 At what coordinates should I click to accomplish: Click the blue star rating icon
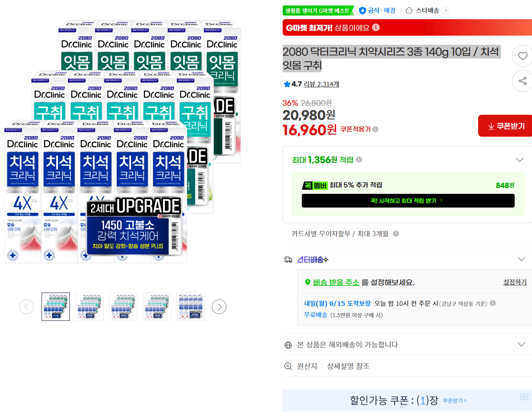[x=287, y=84]
